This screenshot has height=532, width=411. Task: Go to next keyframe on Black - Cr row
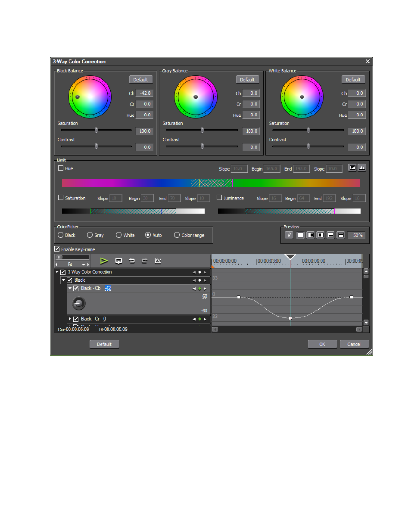pos(205,319)
